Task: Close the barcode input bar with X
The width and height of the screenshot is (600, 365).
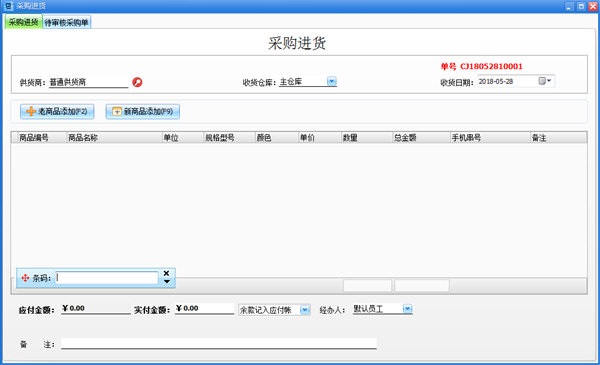Action: (166, 273)
